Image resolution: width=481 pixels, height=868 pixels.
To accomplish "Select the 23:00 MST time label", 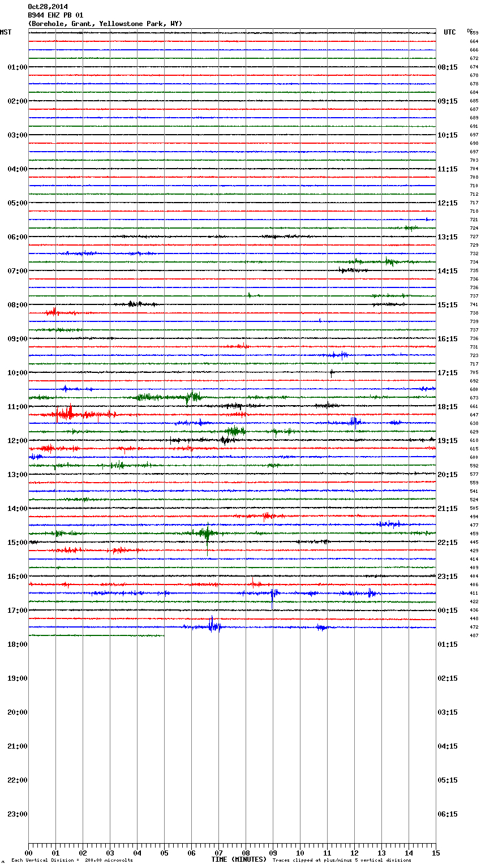I will pos(18,814).
